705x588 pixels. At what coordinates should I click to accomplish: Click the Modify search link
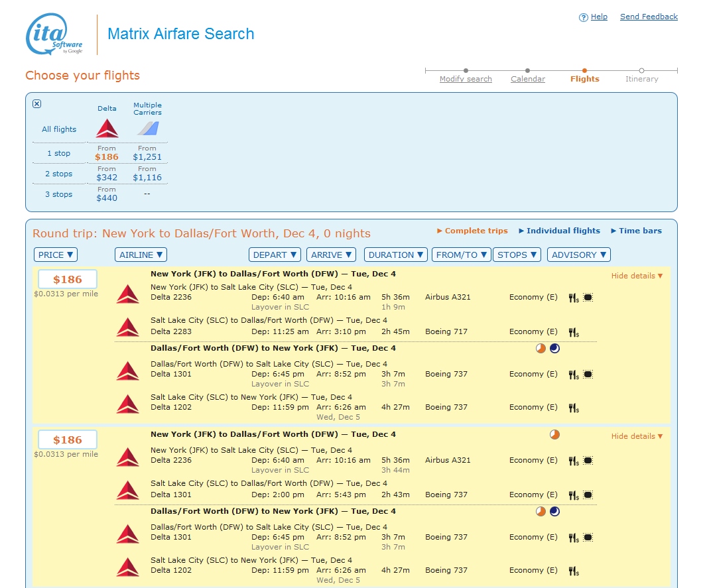(466, 79)
